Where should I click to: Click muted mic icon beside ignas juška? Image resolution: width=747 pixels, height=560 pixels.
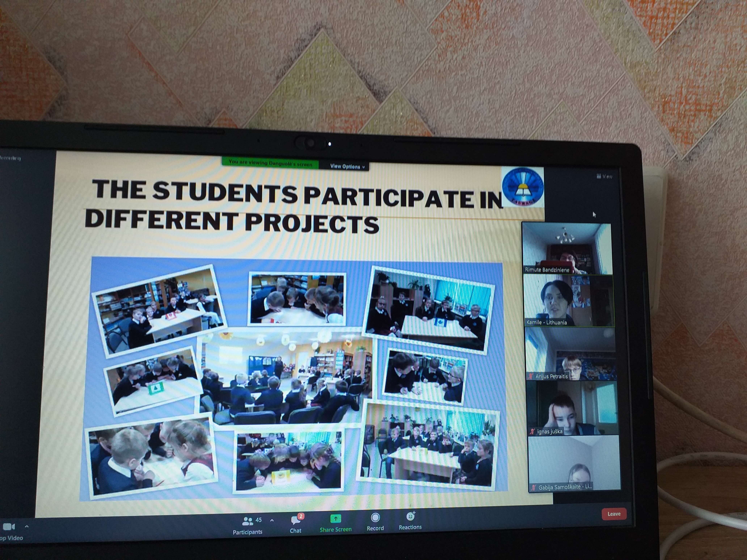pos(533,431)
